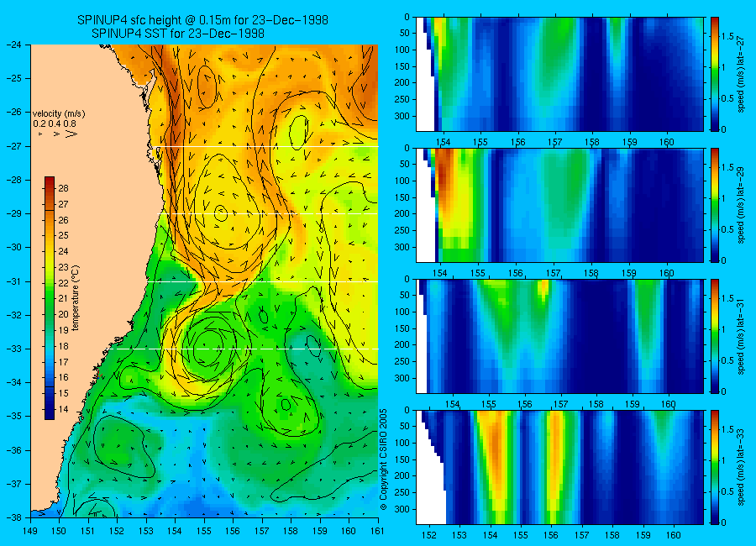Select the '-27' latitude tick label on the map axis
756x546 pixels.
point(14,145)
